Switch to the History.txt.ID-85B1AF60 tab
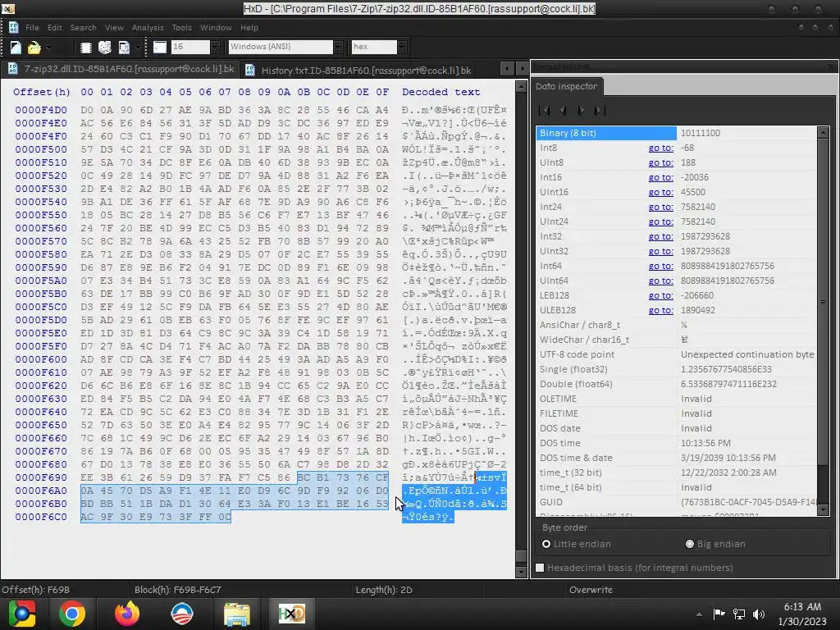The height and width of the screenshot is (630, 840). point(358,71)
